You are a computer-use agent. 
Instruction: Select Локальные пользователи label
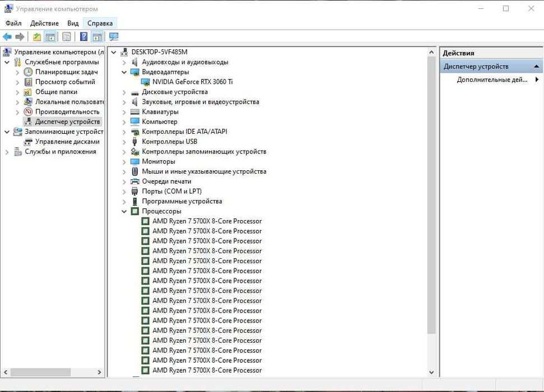tap(69, 102)
